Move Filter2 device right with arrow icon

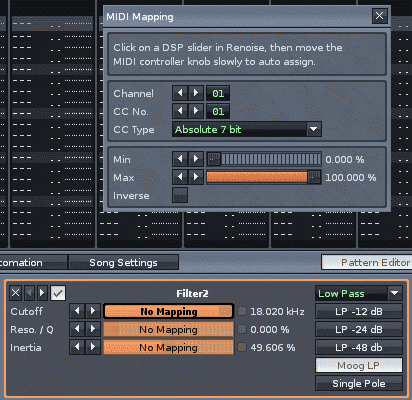tap(42, 293)
